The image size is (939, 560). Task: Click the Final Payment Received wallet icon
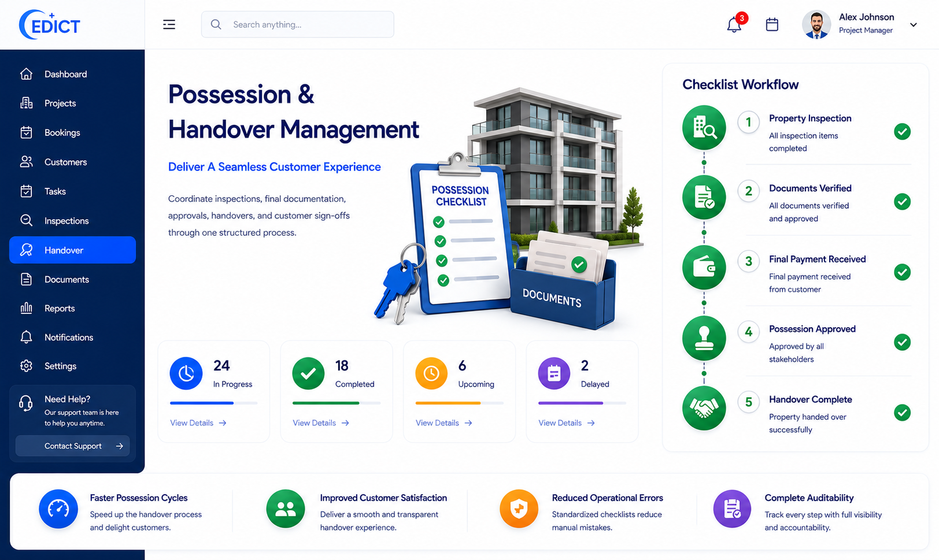tap(704, 268)
